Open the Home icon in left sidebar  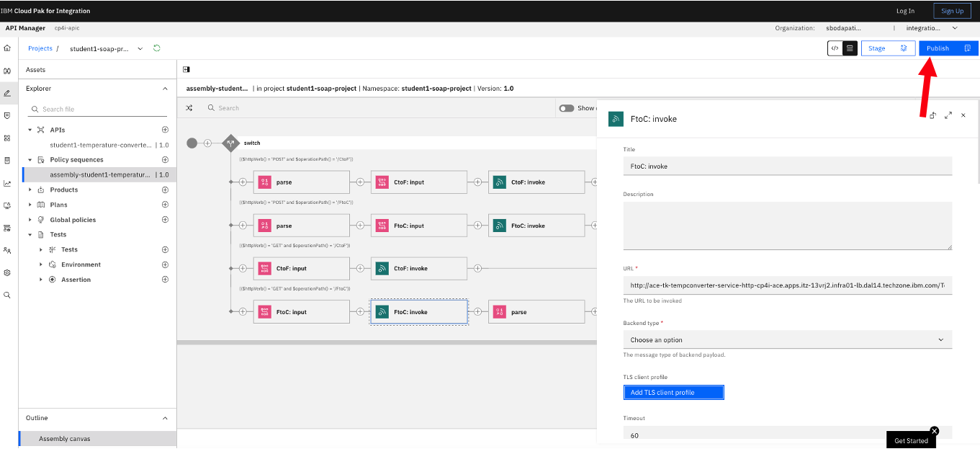coord(7,48)
